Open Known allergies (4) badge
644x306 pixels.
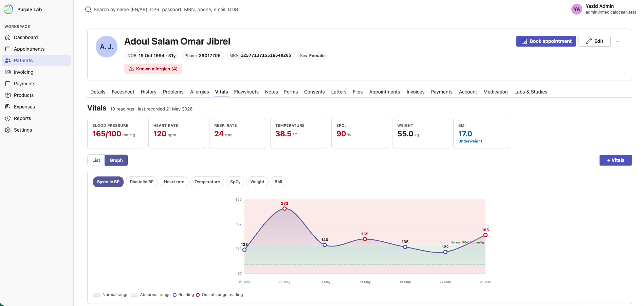point(153,69)
